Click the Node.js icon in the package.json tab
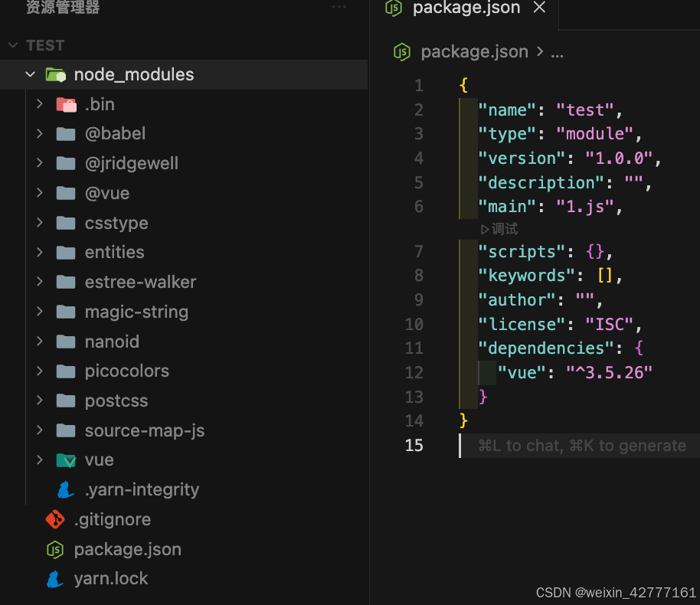 [x=394, y=8]
